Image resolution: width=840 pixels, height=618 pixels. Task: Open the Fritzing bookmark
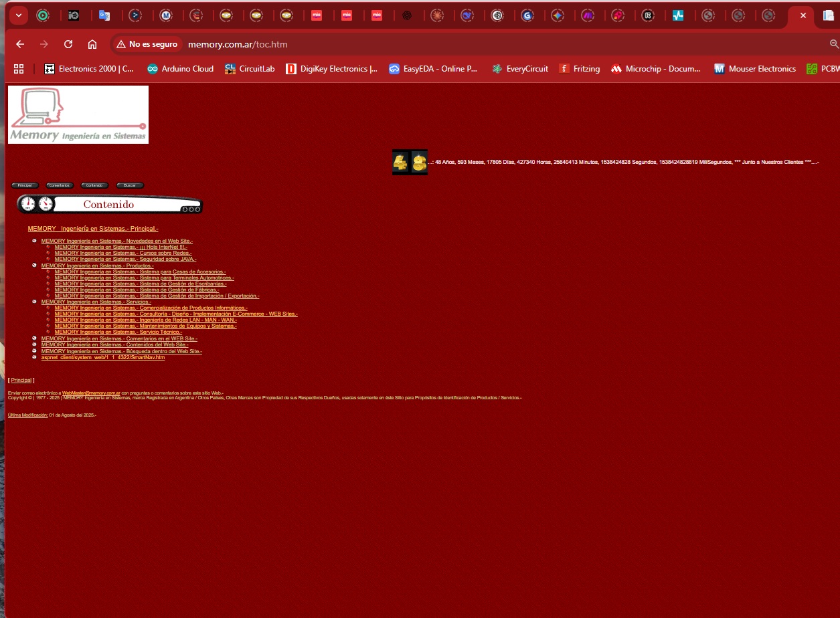pos(580,68)
